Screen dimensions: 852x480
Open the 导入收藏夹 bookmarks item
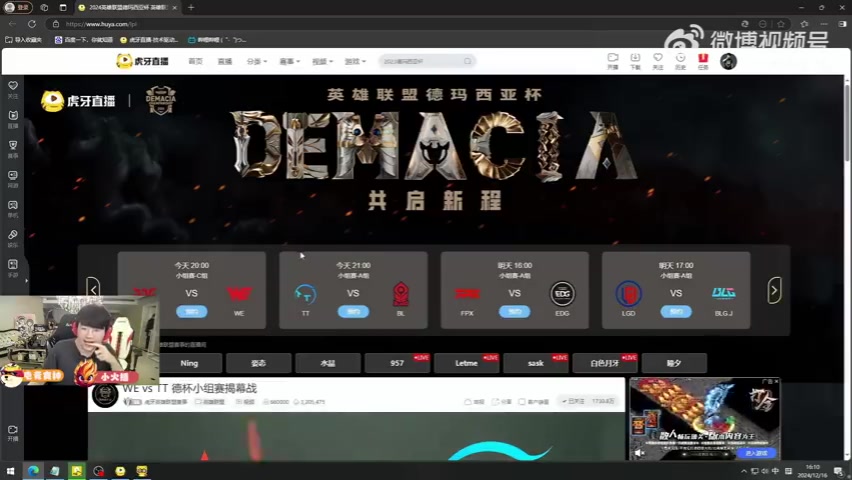[x=23, y=40]
